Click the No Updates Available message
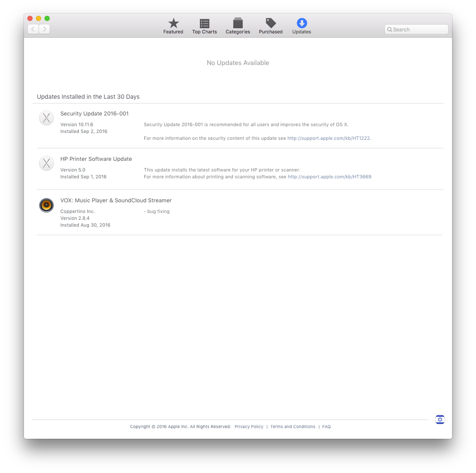 (x=238, y=63)
